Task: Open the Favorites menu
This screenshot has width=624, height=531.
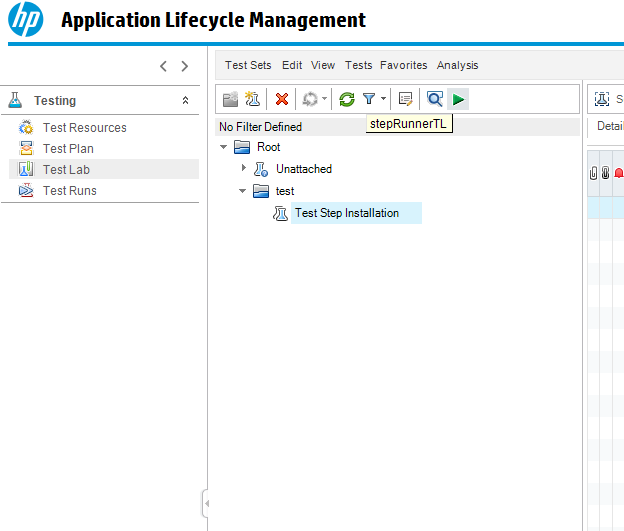Action: tap(404, 65)
